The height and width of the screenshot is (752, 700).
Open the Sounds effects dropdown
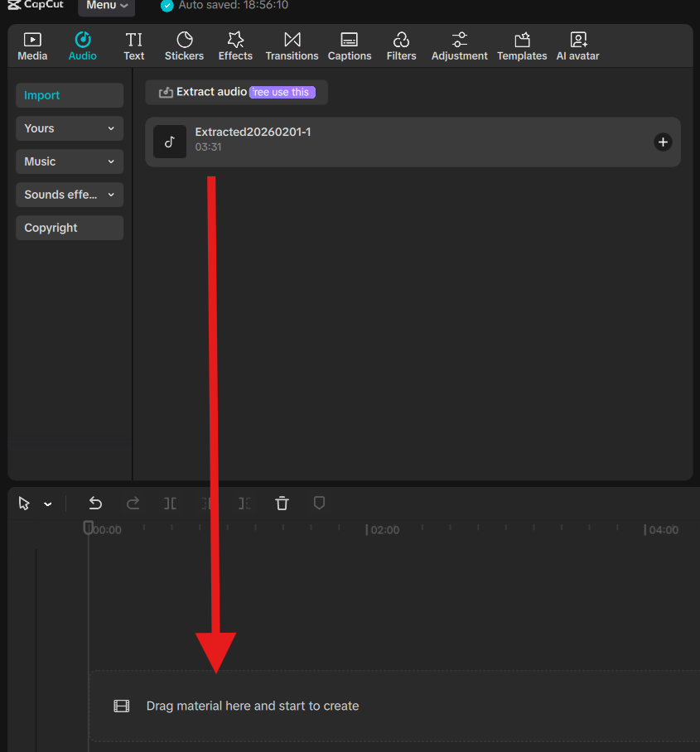70,195
